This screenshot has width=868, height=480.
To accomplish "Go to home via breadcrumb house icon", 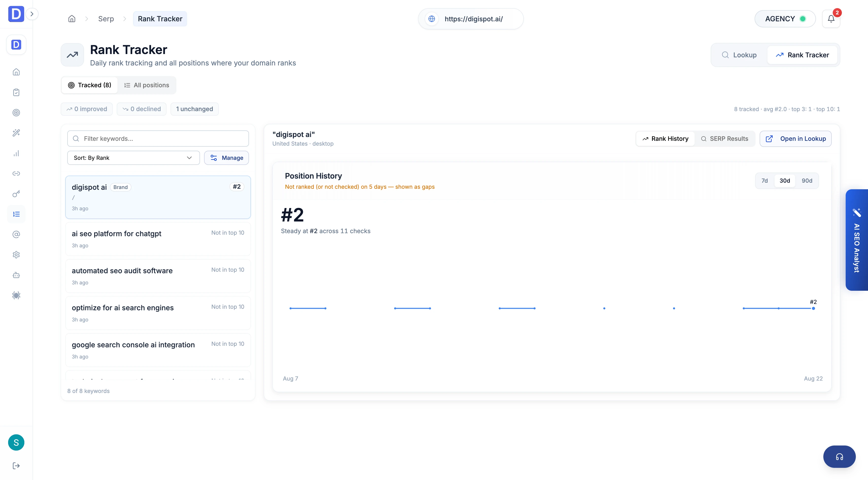I will (72, 19).
